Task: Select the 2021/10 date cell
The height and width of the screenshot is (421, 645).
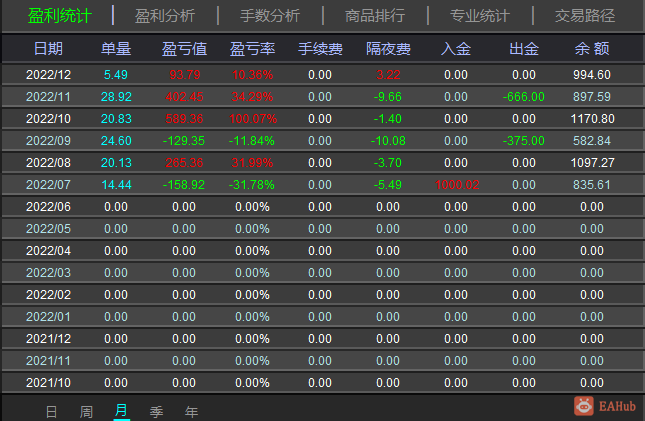Action: [48, 383]
